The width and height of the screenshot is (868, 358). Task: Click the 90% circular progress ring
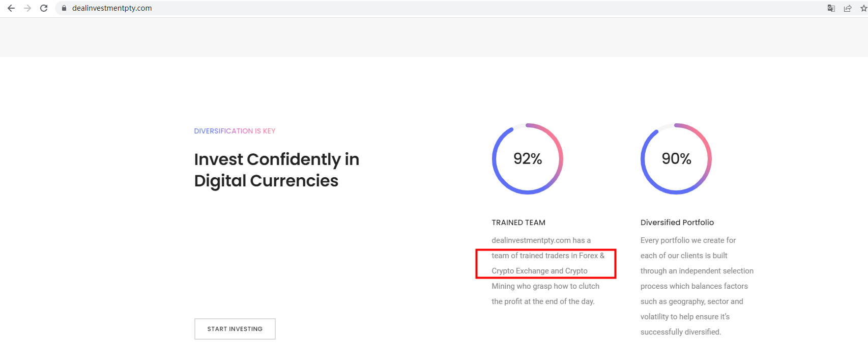(676, 158)
